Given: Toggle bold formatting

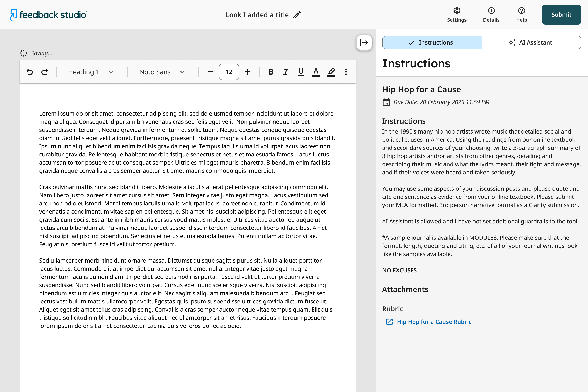Looking at the screenshot, I should tap(271, 72).
